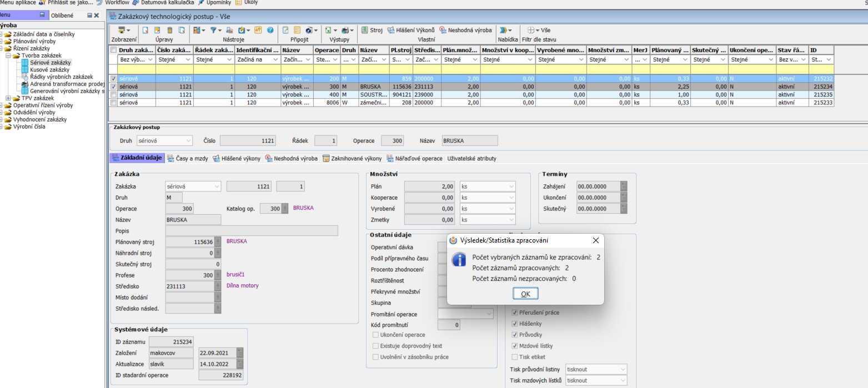The image size is (868, 388).
Task: Open the Zobrazení view icon
Action: (x=123, y=30)
